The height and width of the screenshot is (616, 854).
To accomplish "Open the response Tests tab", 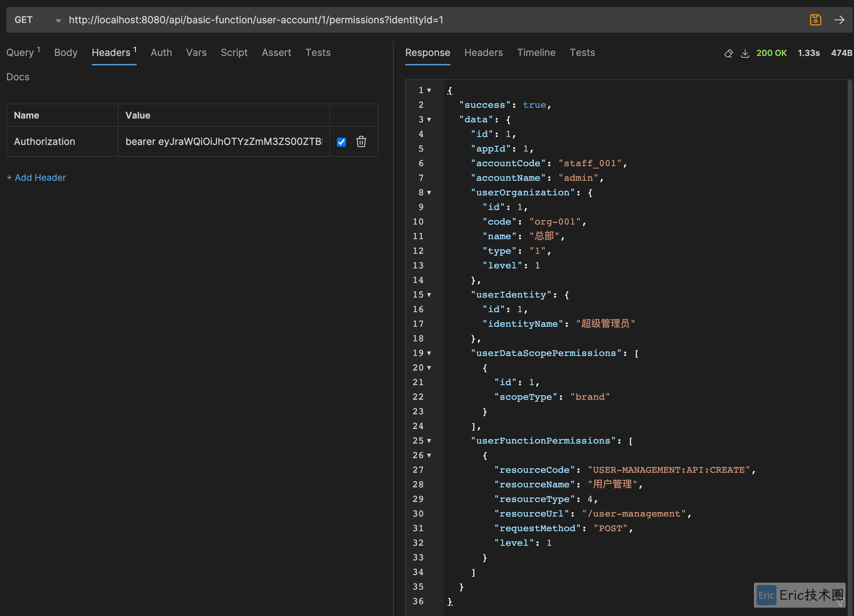I will [x=582, y=52].
